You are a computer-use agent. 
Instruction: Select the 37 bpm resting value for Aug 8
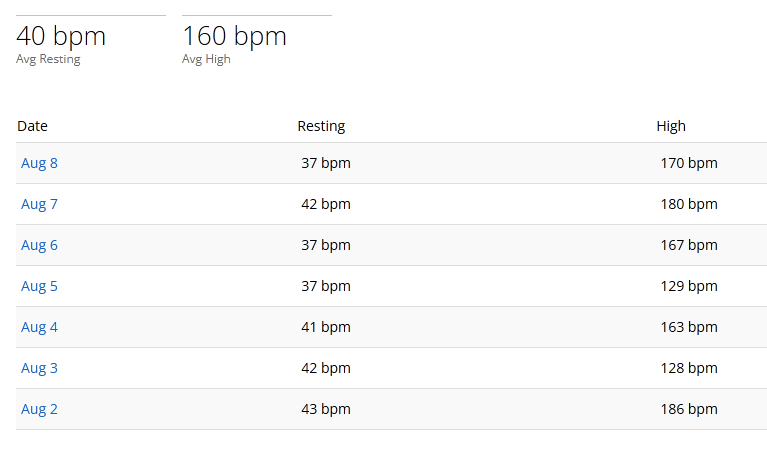[x=326, y=163]
